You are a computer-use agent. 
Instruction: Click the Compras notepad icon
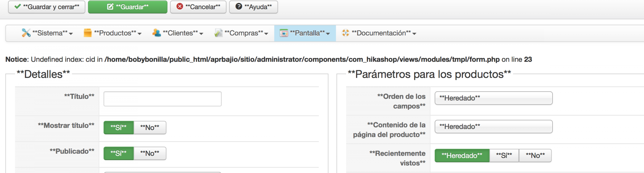(x=218, y=33)
